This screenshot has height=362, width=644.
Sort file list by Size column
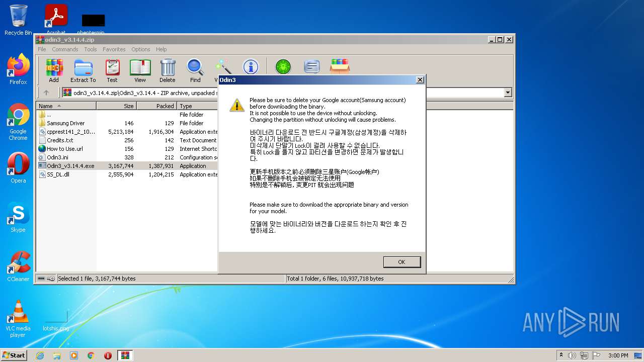pyautogui.click(x=116, y=106)
